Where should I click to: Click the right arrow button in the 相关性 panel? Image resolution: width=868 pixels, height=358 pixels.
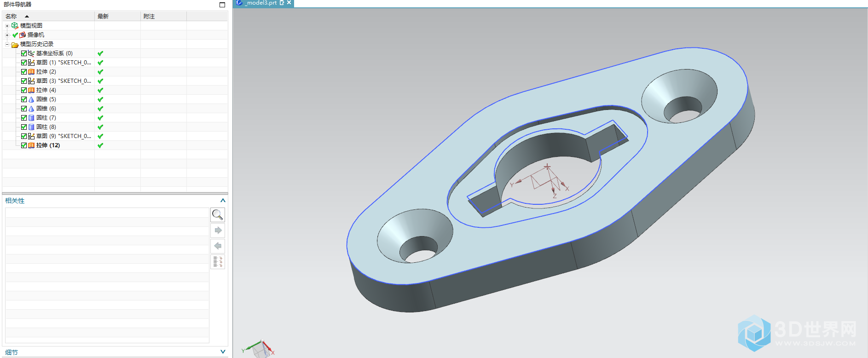click(x=218, y=231)
